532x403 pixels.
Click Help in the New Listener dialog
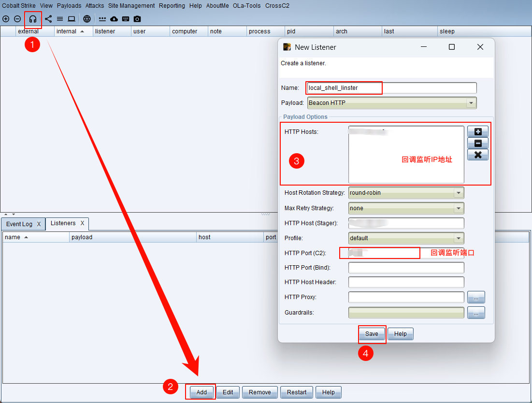point(401,334)
